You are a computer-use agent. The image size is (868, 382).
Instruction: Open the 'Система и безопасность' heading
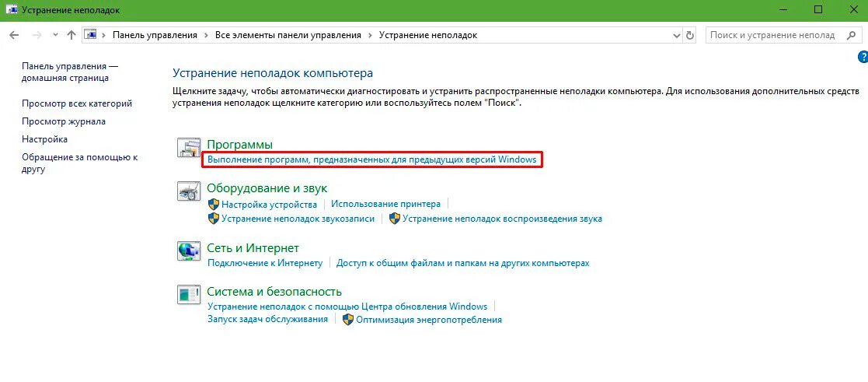coord(274,292)
